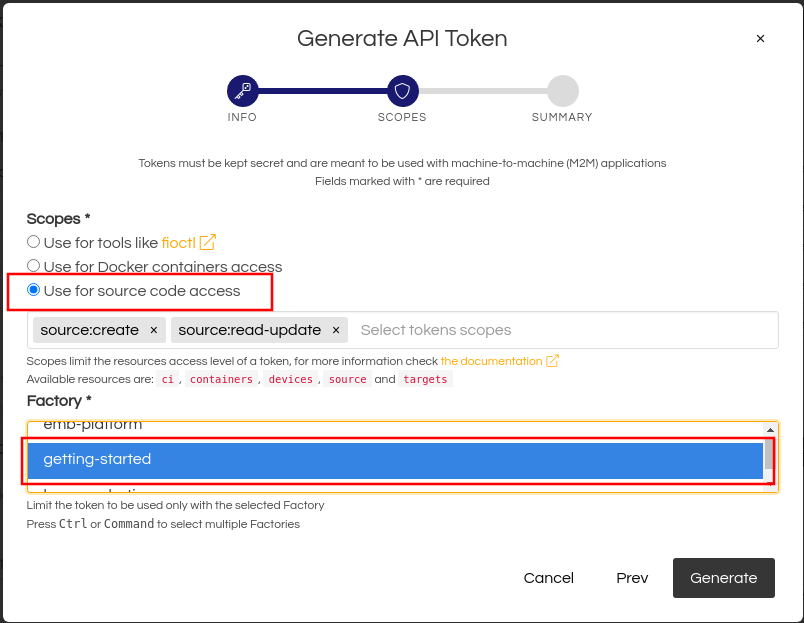Screen dimensions: 804x623
Task: Open the fioctl link
Action: [178, 243]
